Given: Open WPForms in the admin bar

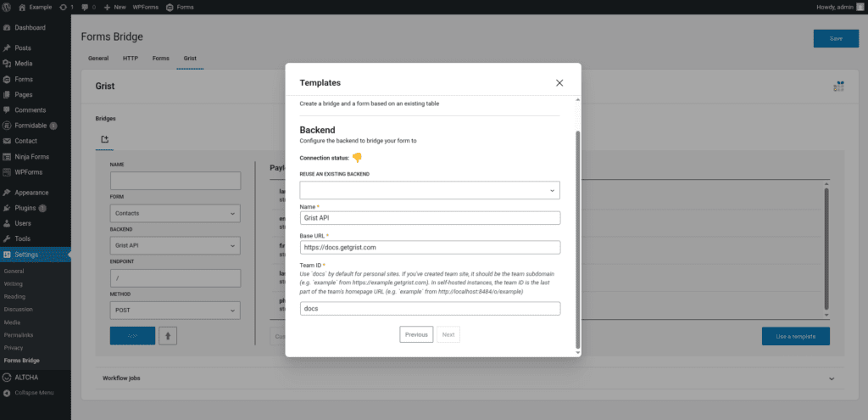Looking at the screenshot, I should [x=144, y=7].
